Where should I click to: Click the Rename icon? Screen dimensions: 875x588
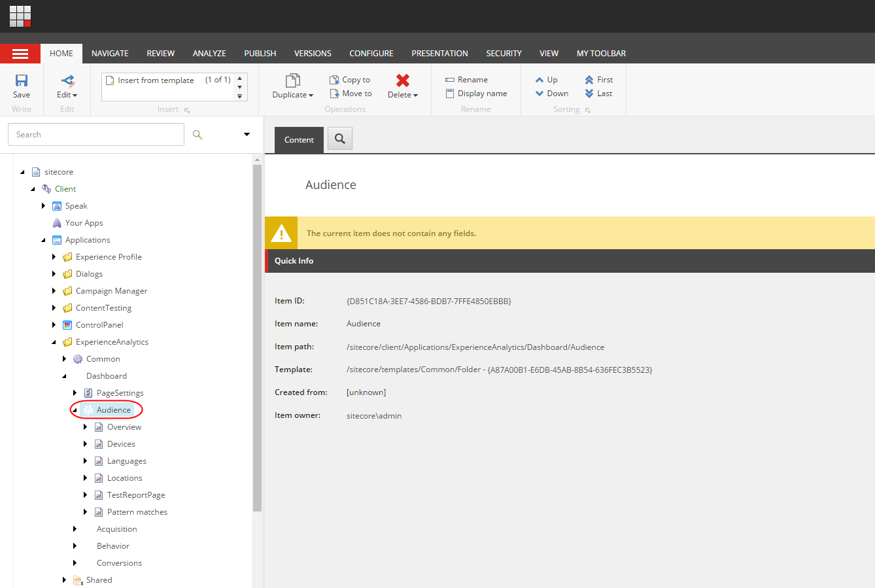tap(450, 80)
